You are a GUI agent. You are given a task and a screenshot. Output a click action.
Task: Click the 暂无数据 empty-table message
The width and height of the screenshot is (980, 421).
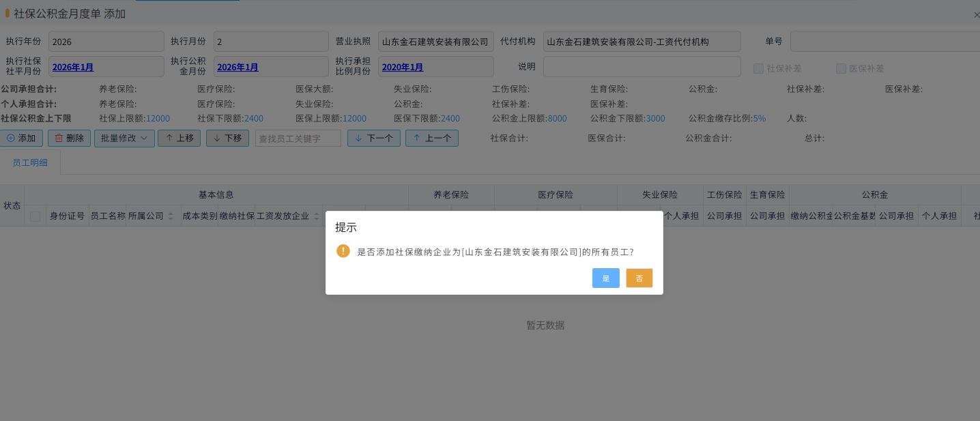point(545,325)
